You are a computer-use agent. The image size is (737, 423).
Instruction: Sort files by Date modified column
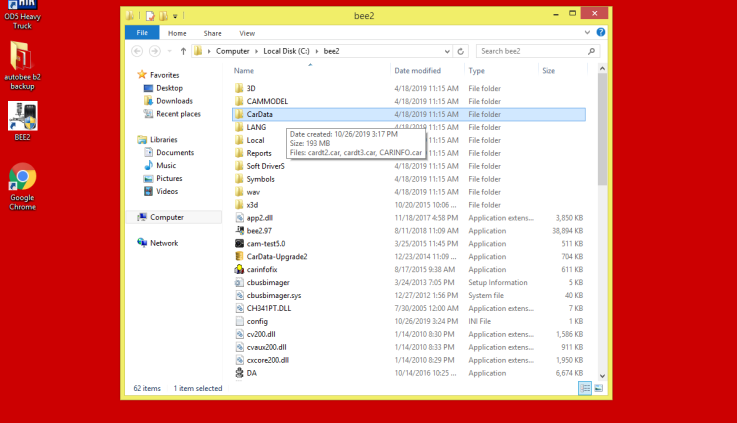click(417, 71)
